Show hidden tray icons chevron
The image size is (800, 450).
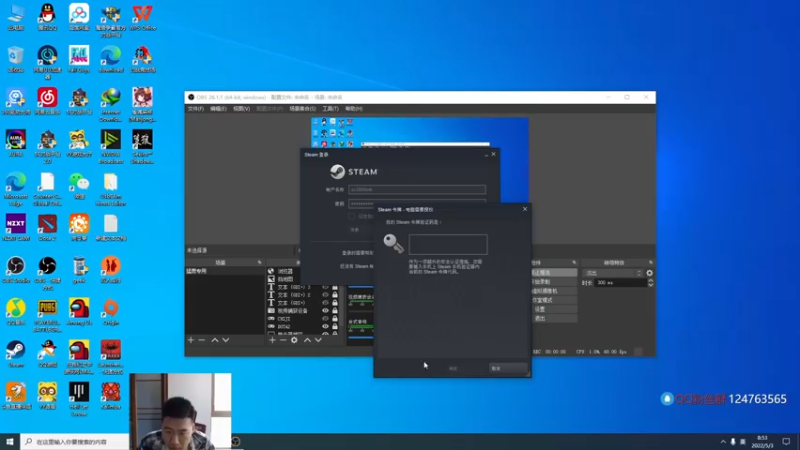click(723, 442)
